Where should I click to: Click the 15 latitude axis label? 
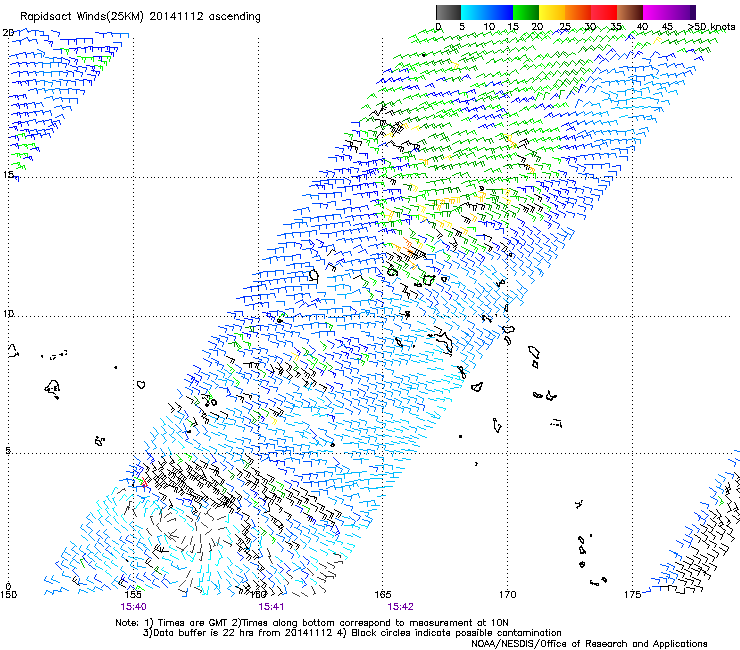[x=8, y=175]
